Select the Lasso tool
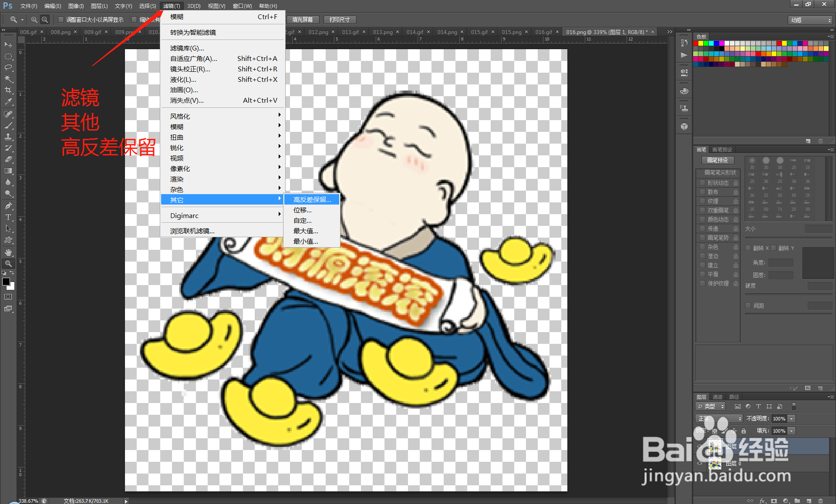The image size is (836, 504). (x=8, y=67)
